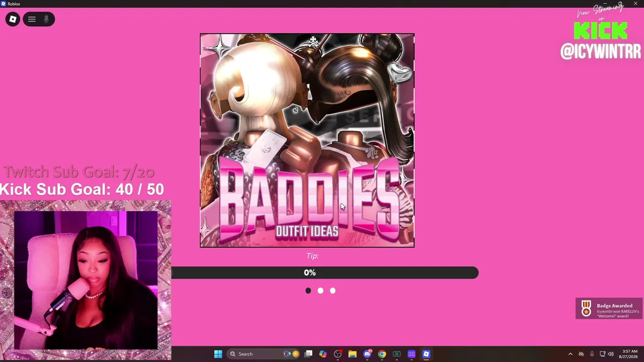
Task: Click the OneDrive cloud tray icon
Action: point(581,354)
